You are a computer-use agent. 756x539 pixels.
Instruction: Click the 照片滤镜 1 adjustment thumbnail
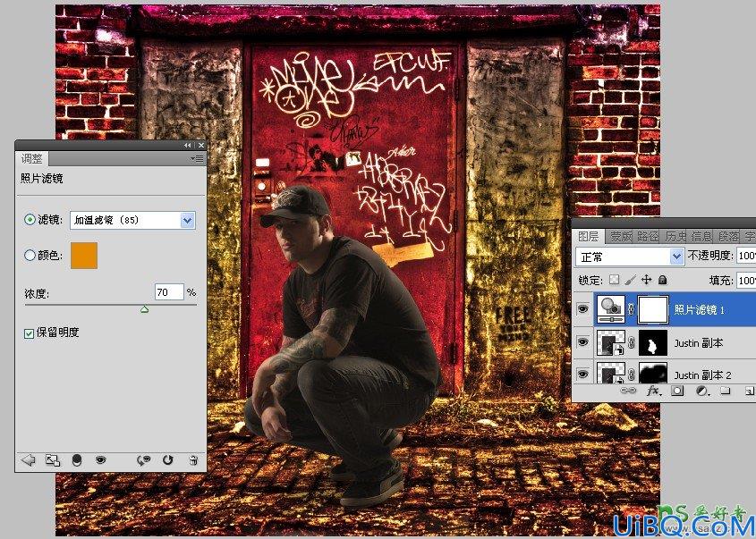pos(611,309)
